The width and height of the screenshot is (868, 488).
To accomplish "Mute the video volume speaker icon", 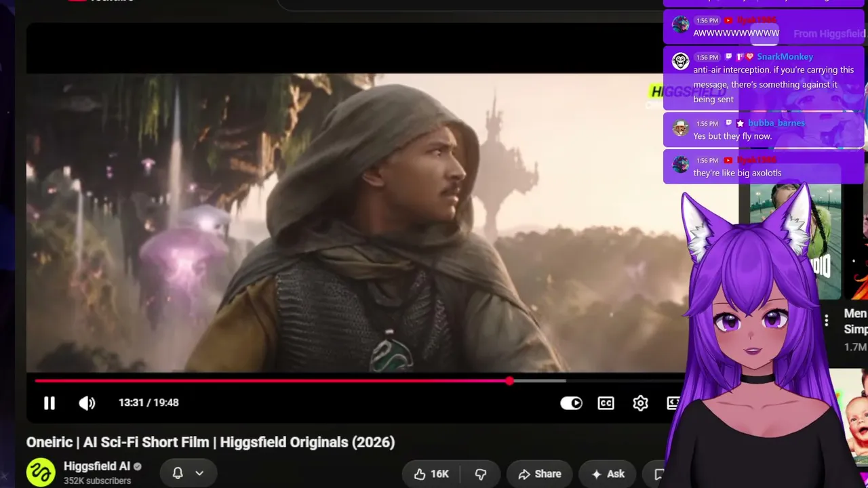I will 87,403.
